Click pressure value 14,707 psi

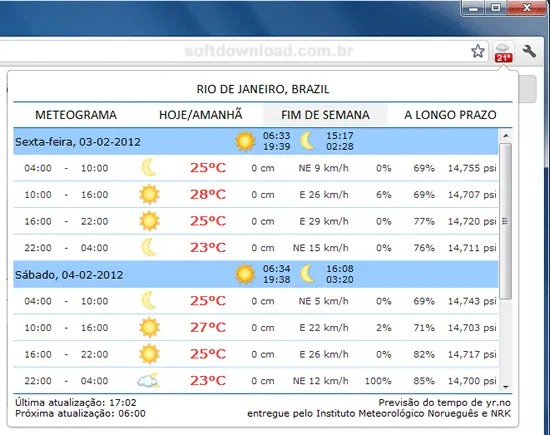(472, 195)
